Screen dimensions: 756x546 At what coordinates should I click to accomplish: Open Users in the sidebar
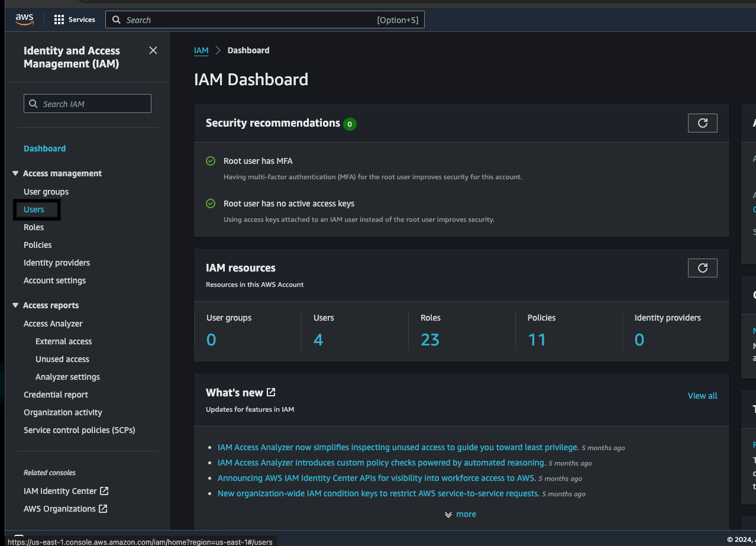[x=34, y=209]
